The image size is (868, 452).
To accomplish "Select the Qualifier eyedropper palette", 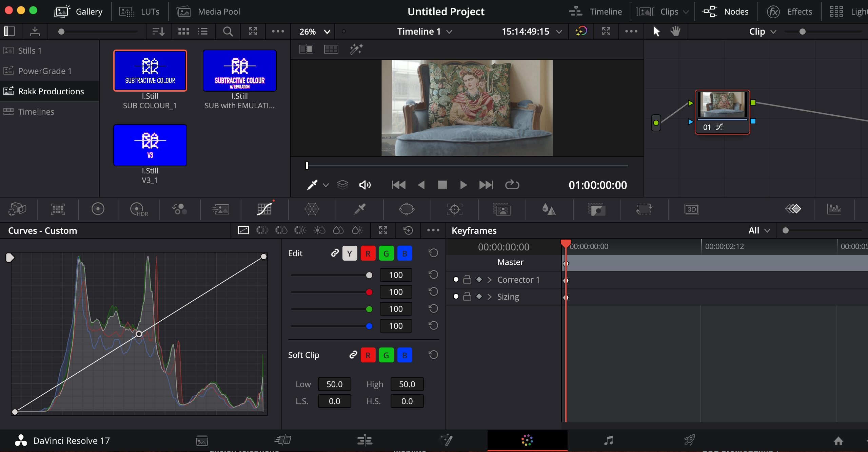I will tap(359, 209).
